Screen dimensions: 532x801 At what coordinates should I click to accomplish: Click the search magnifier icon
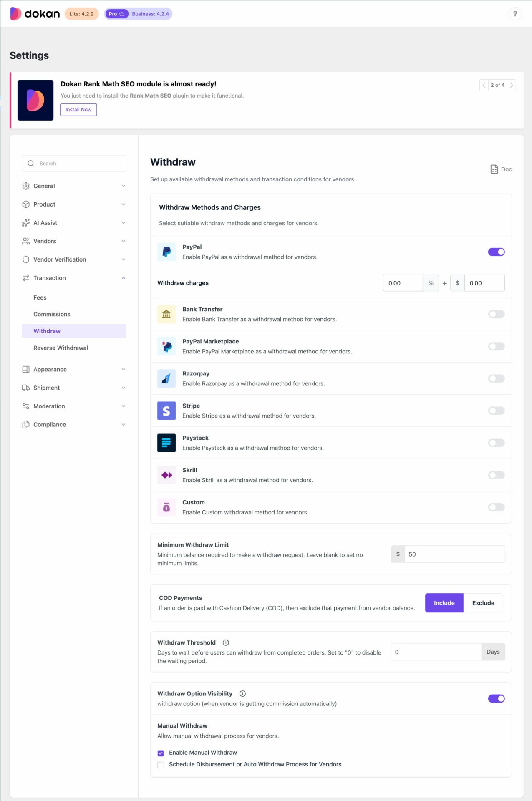tap(31, 164)
